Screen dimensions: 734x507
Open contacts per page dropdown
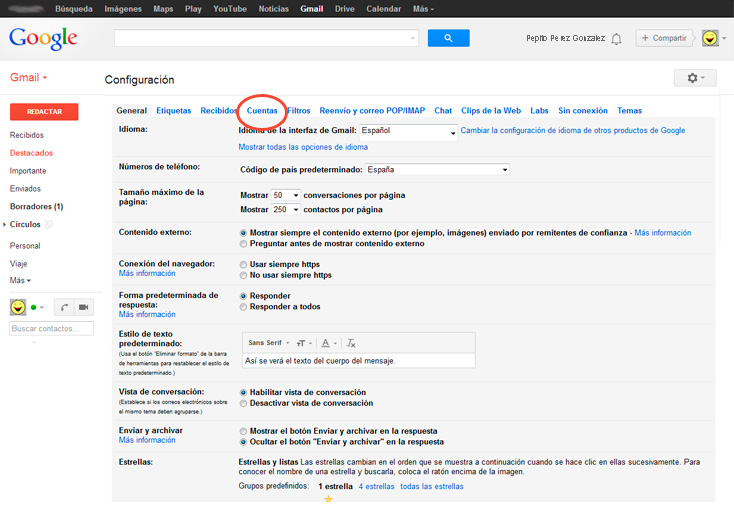pyautogui.click(x=285, y=210)
